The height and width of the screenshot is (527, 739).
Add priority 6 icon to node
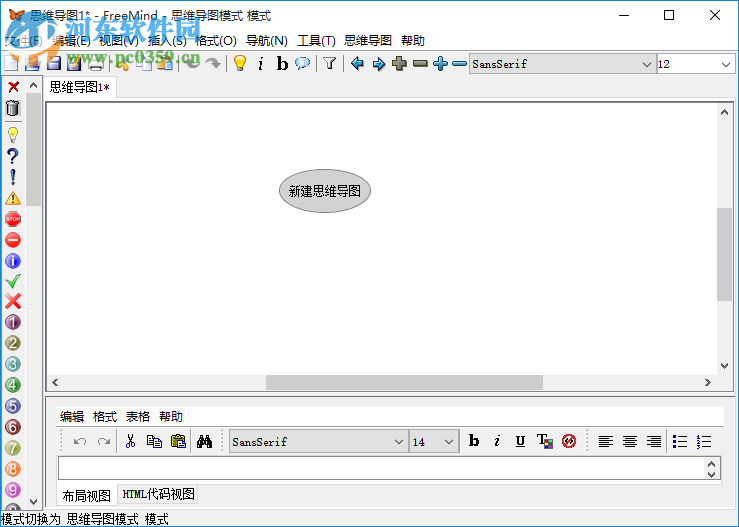[13, 427]
